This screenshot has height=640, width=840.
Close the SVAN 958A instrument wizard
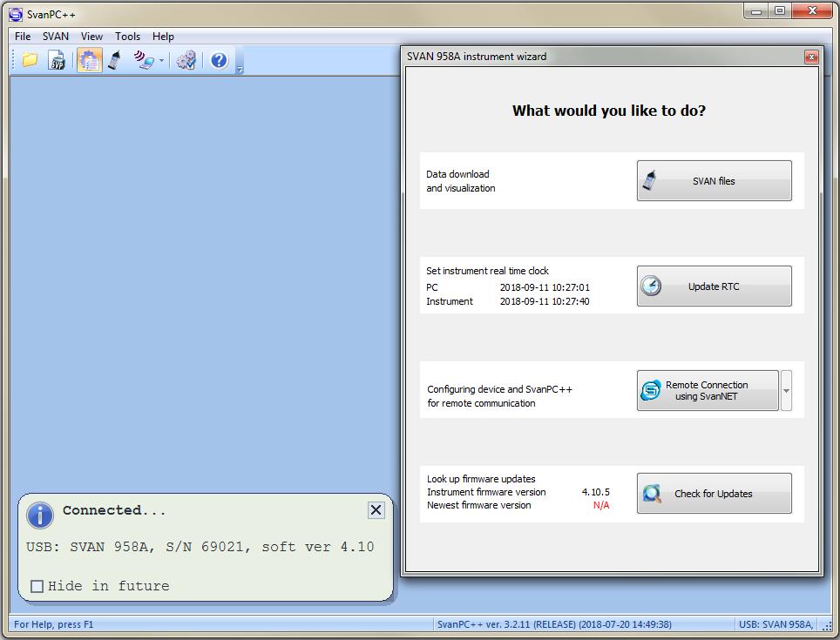point(811,57)
